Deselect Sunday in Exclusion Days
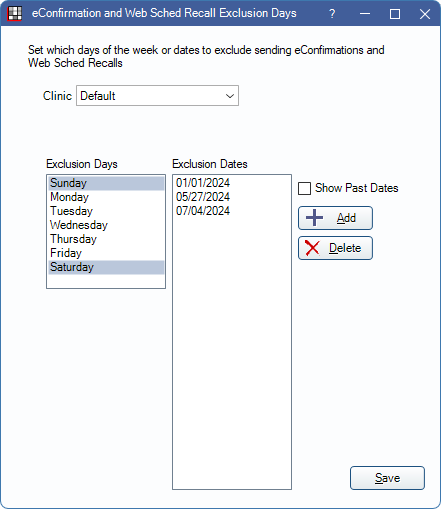 [x=106, y=183]
